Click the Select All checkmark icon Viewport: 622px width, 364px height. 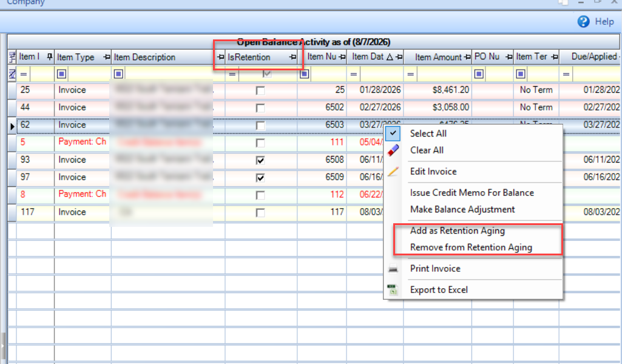393,133
